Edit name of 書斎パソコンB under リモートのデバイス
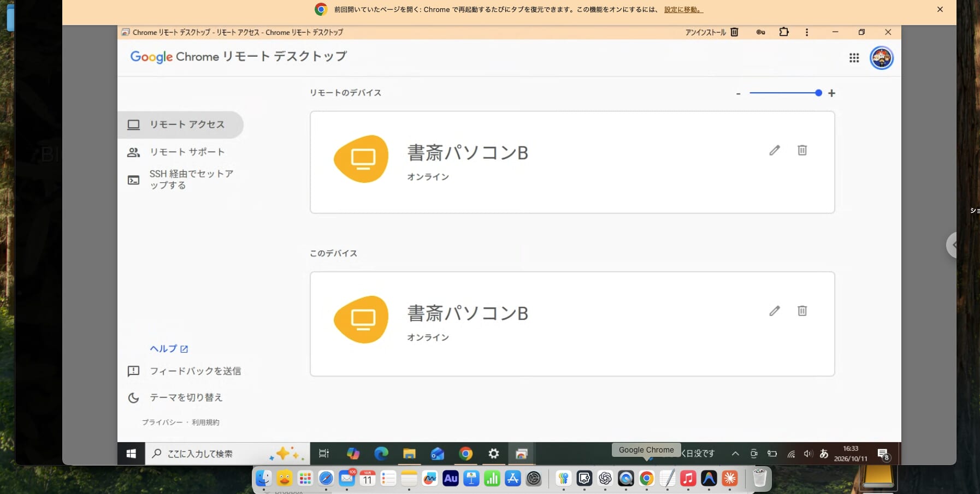 click(774, 150)
